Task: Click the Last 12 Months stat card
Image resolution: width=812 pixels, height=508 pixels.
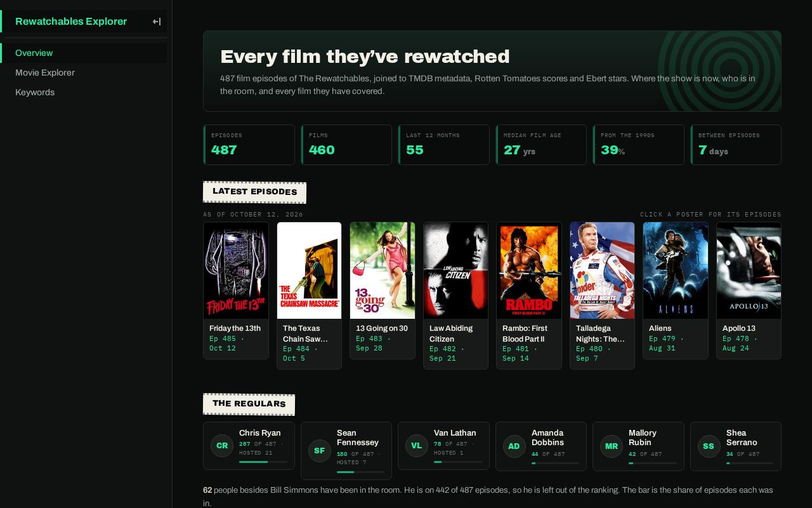Action: (444, 145)
